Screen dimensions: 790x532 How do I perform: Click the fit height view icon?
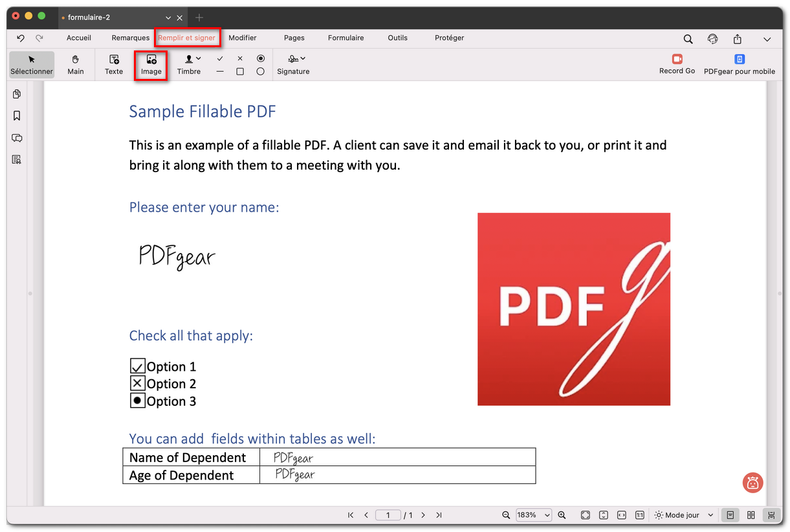pos(604,515)
